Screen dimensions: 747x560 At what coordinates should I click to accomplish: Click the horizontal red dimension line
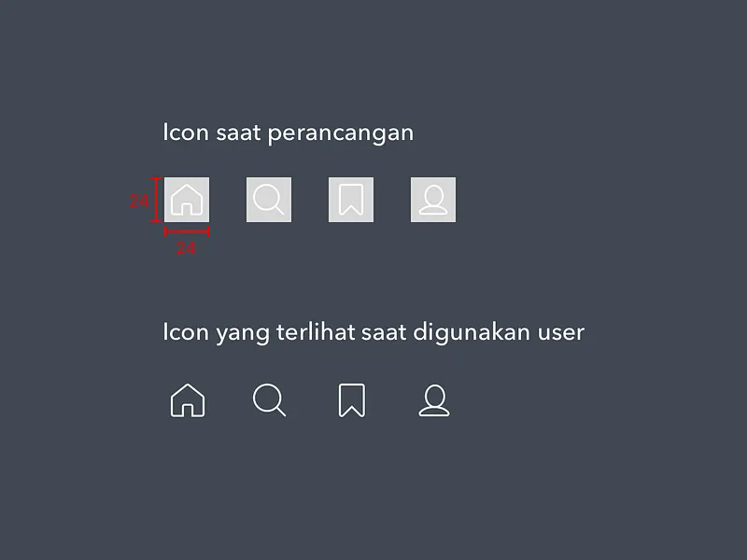(x=187, y=231)
